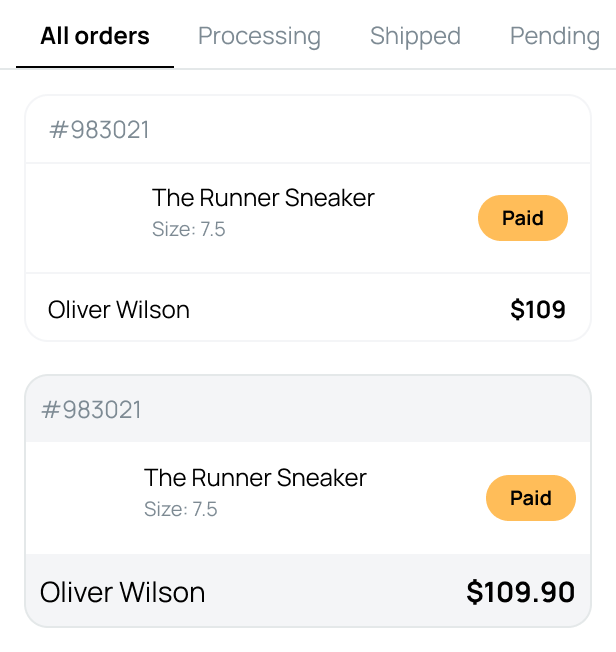The height and width of the screenshot is (652, 616).
Task: Select Oliver Wilson in the gray footer row
Action: pos(122,592)
